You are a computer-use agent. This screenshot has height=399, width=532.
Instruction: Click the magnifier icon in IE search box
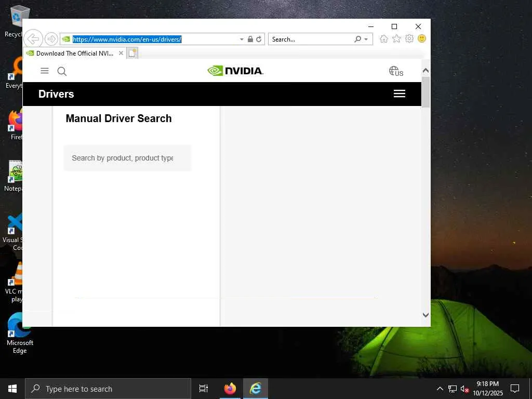[x=357, y=39]
